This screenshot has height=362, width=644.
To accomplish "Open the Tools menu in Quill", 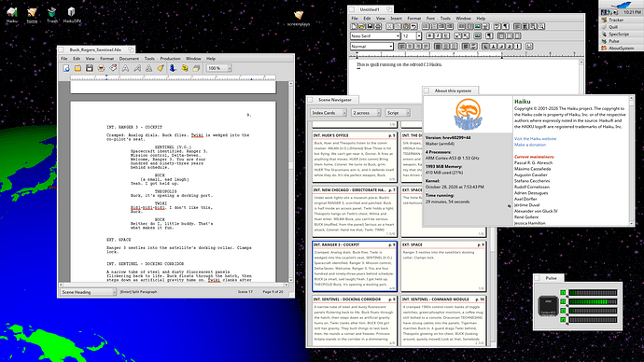I will (x=445, y=18).
